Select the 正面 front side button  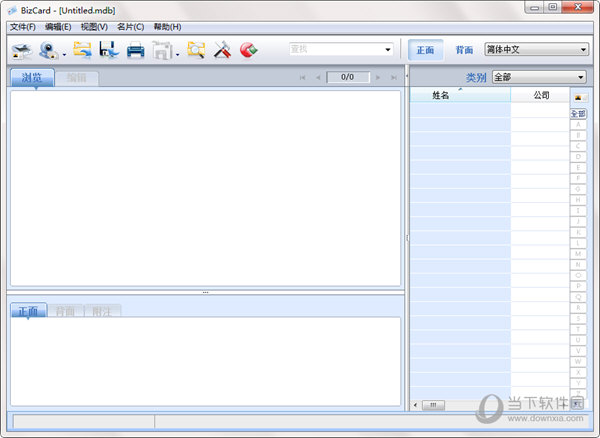pyautogui.click(x=426, y=50)
